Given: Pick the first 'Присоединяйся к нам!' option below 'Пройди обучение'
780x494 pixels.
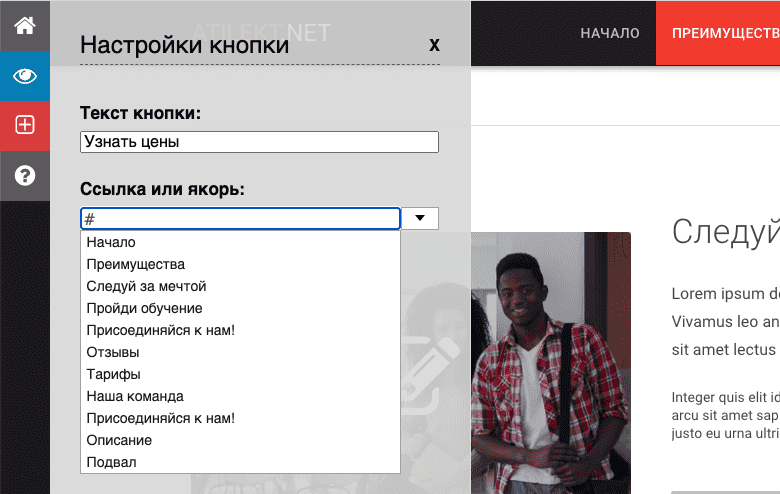Looking at the screenshot, I should (x=240, y=330).
